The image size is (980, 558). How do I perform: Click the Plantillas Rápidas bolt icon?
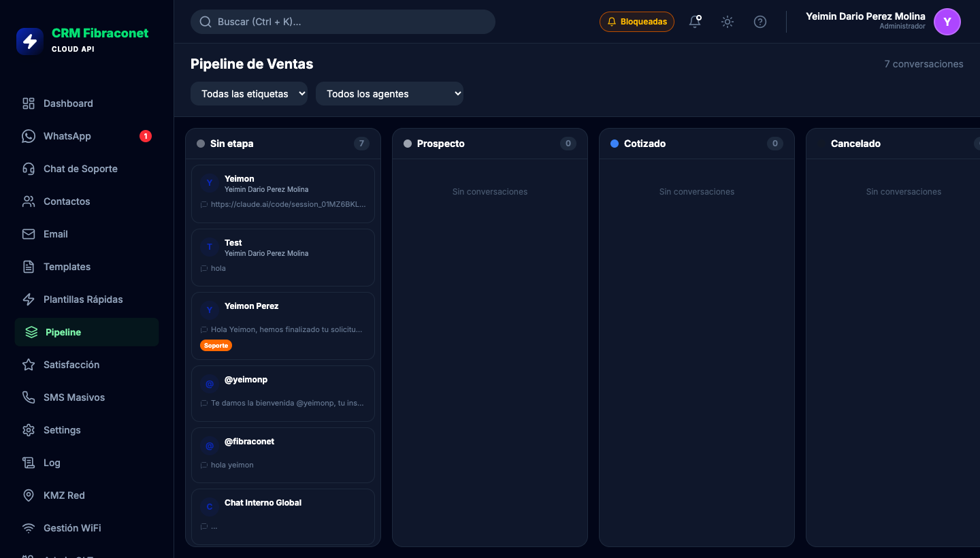(29, 299)
